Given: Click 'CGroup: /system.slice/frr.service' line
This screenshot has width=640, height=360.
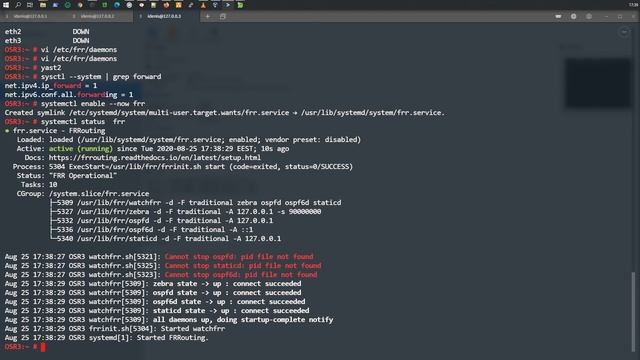Looking at the screenshot, I should 83,193.
